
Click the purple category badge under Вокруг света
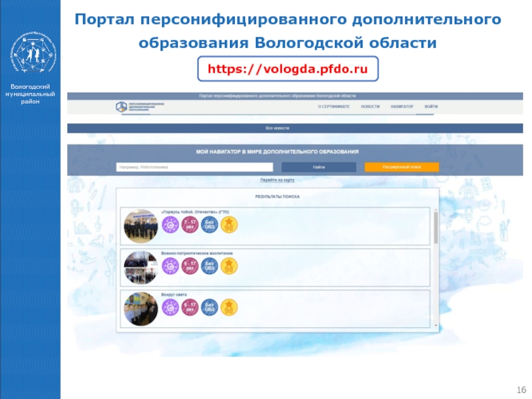[x=171, y=307]
